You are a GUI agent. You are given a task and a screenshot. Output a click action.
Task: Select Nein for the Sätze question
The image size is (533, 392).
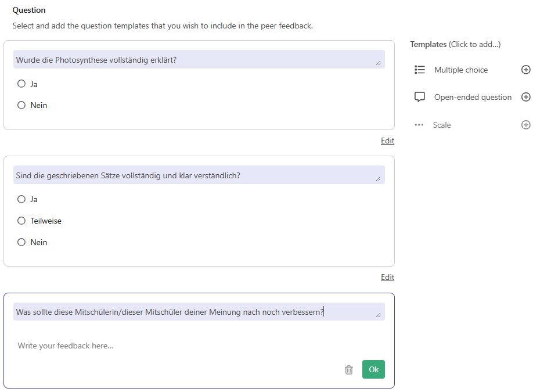pyautogui.click(x=21, y=242)
